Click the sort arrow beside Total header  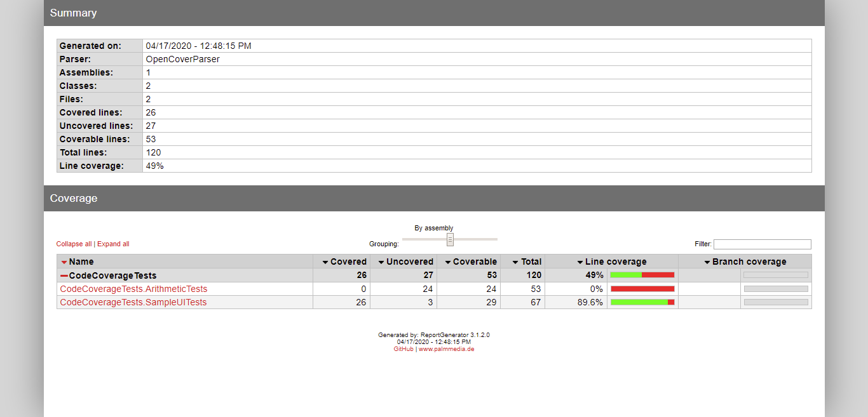click(515, 262)
